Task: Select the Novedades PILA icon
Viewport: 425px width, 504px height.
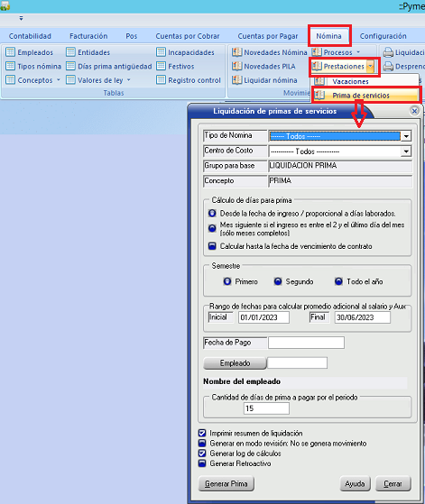Action: [237, 66]
